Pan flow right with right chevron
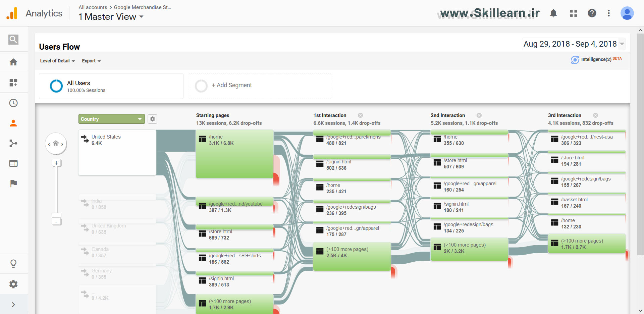Screen dimensions: 644x314 tap(62, 144)
